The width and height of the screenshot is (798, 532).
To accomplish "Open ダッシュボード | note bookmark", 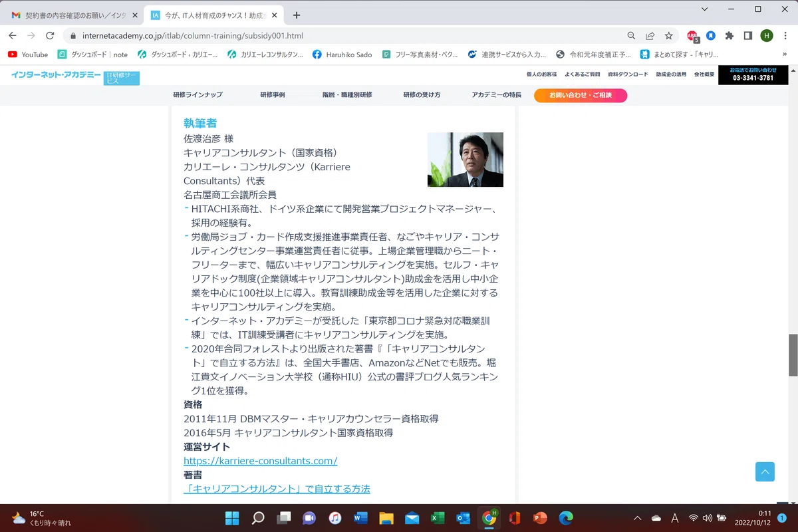I will pos(92,55).
